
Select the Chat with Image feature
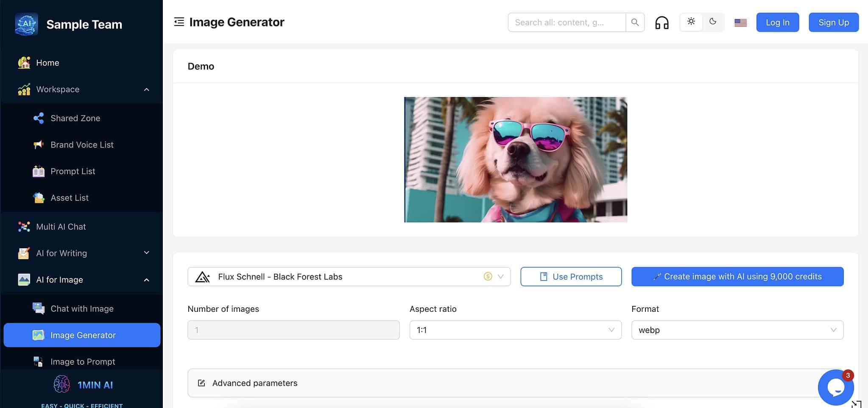point(81,308)
